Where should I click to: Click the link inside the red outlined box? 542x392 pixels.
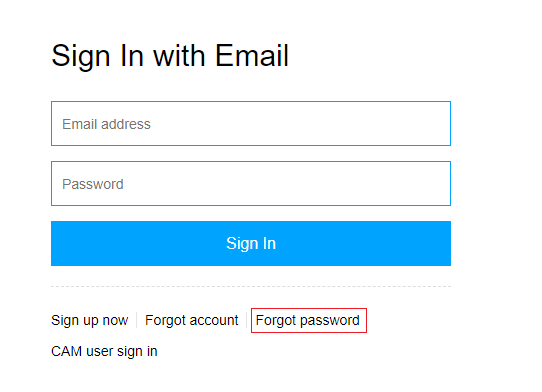point(308,320)
